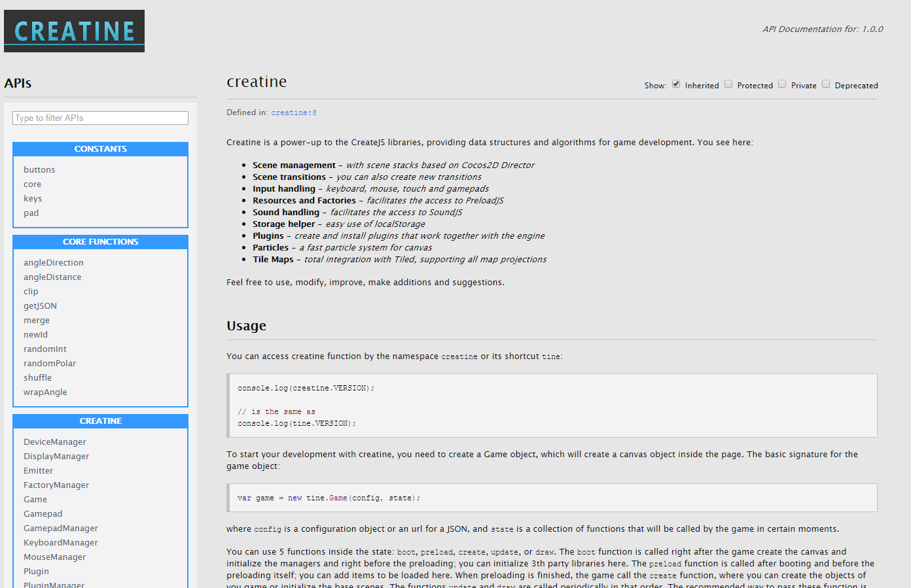Open the getJSON function page

[x=40, y=306]
